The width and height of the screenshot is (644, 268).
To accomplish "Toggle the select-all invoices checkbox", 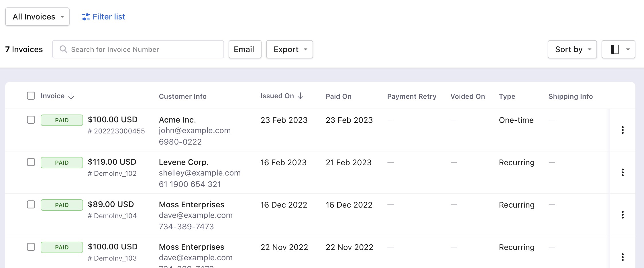I will coord(31,96).
